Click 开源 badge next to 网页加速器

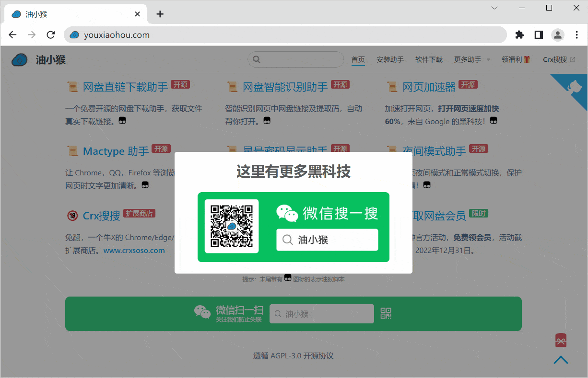click(x=468, y=84)
